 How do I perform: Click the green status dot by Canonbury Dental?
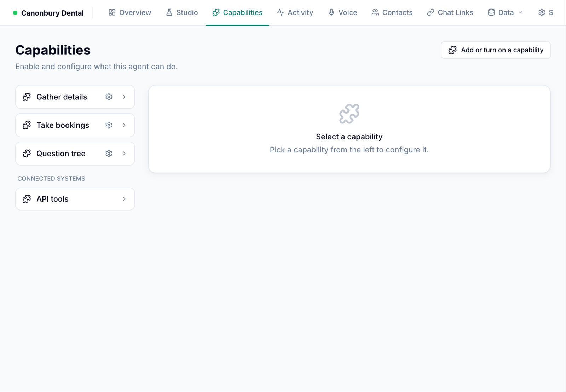point(15,13)
